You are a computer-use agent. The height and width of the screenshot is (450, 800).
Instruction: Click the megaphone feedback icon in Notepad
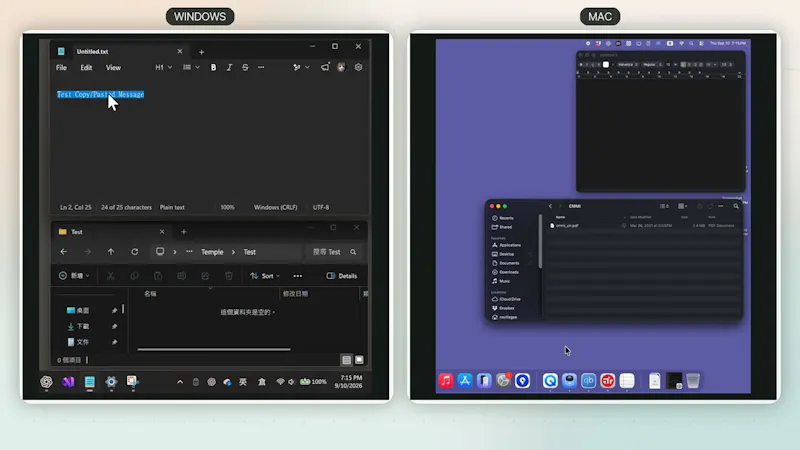tap(325, 67)
